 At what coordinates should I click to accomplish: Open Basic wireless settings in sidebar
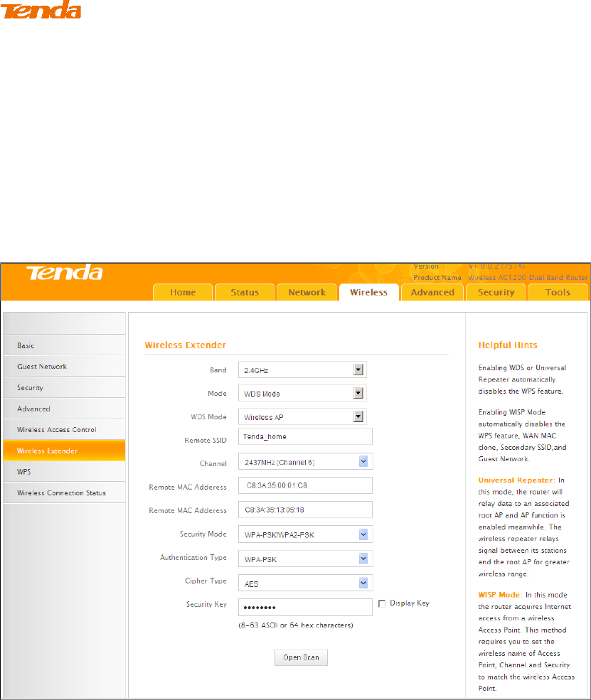64,345
